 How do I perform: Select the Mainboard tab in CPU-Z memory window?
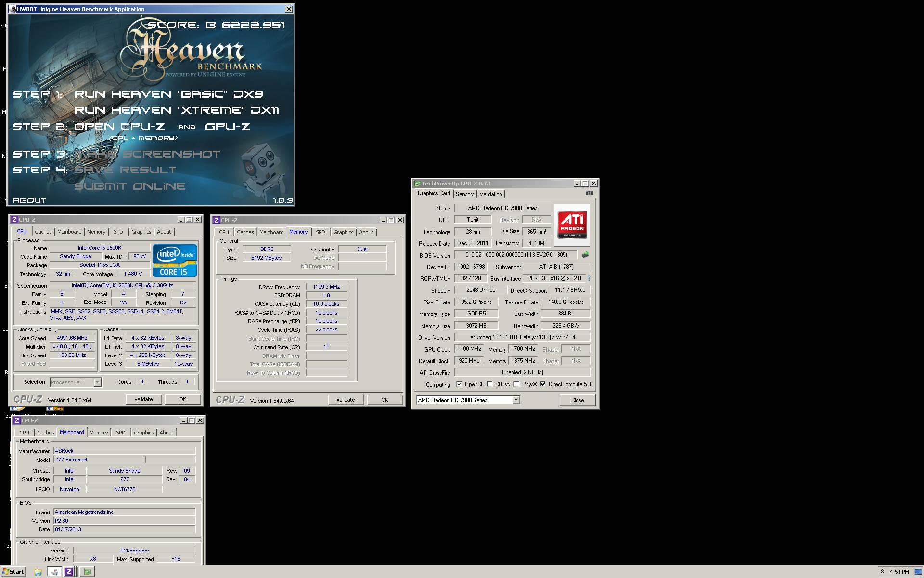coord(271,232)
